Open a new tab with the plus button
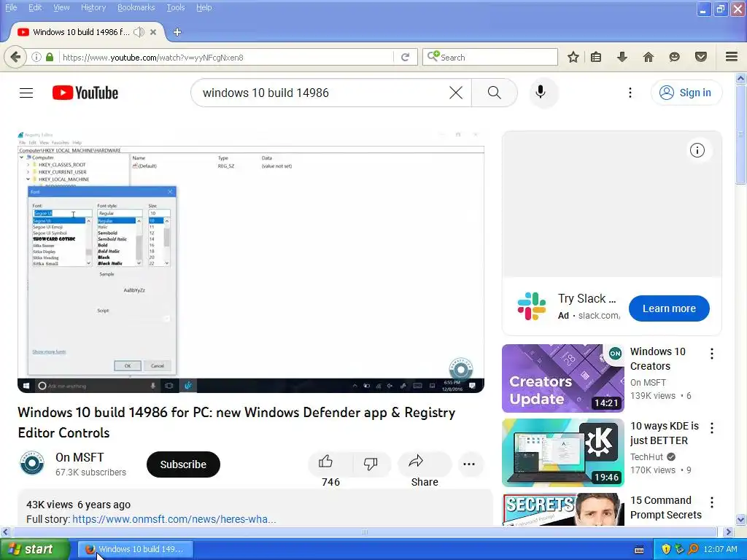The image size is (747, 560). coord(177,32)
